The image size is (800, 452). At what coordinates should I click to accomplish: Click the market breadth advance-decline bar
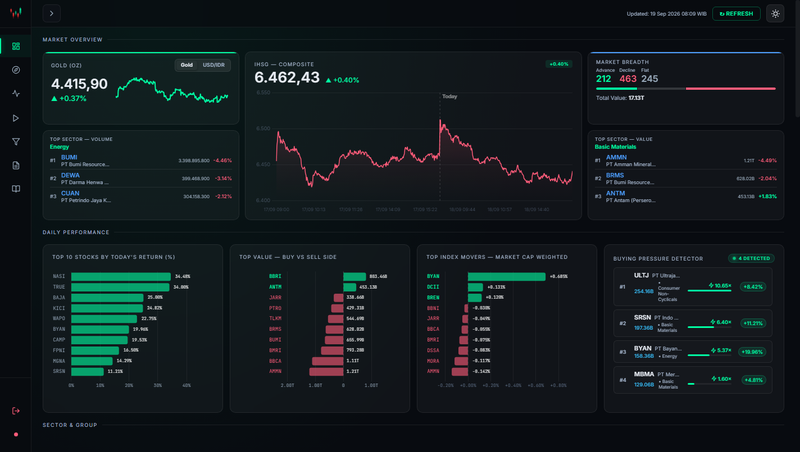686,89
